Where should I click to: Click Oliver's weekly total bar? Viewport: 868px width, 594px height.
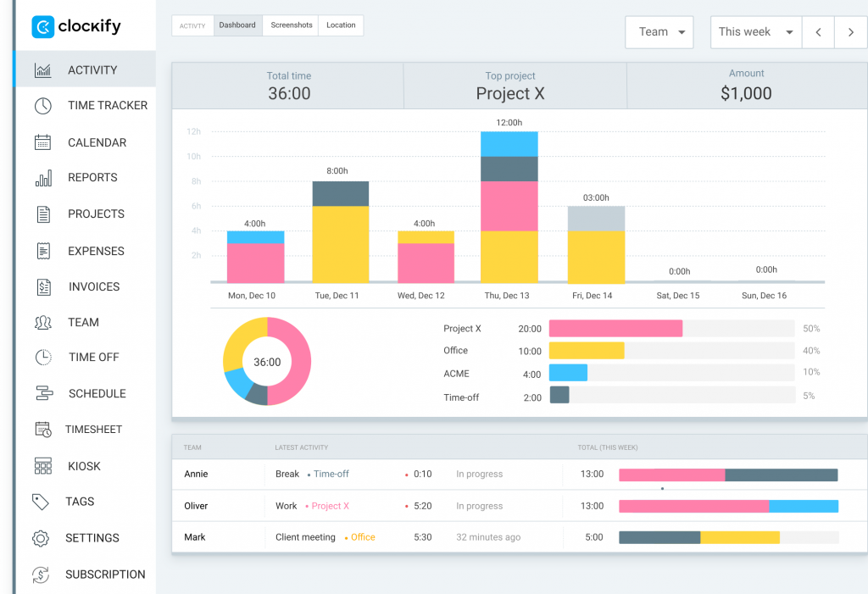pyautogui.click(x=728, y=506)
